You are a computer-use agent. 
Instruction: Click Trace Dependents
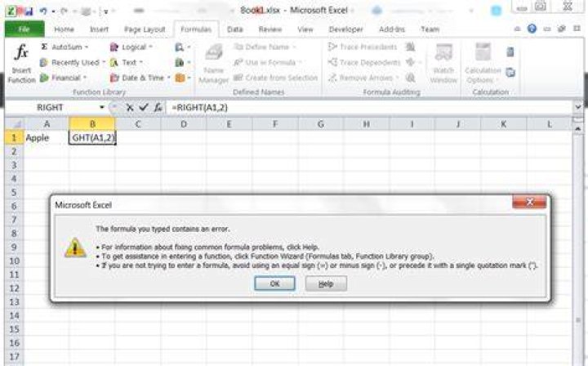click(364, 62)
